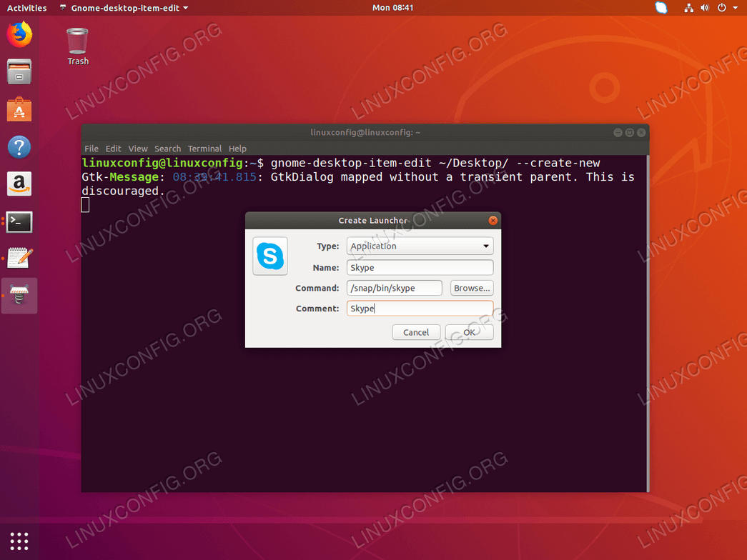The image size is (747, 560).
Task: Expand the system status menu chevron
Action: pos(736,8)
